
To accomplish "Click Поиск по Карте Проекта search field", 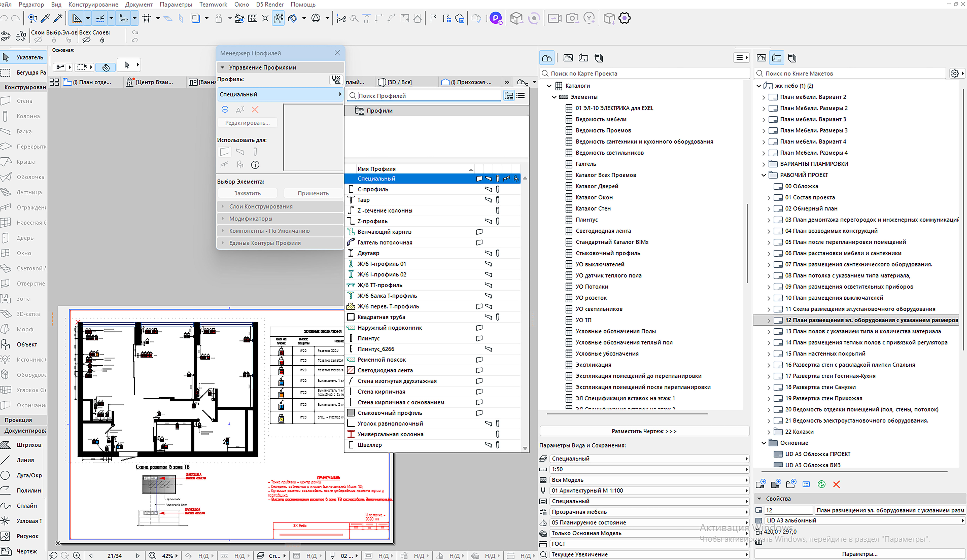I will (x=645, y=74).
